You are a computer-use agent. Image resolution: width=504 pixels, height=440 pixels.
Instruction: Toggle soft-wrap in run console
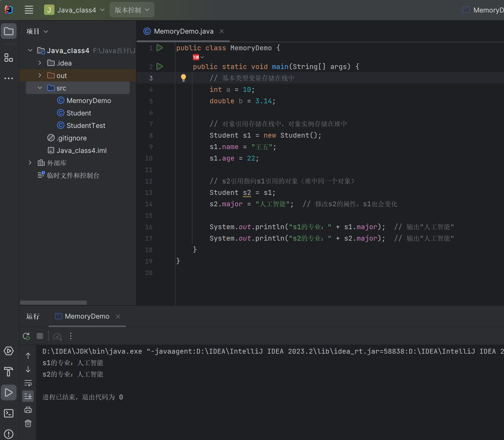coord(28,383)
